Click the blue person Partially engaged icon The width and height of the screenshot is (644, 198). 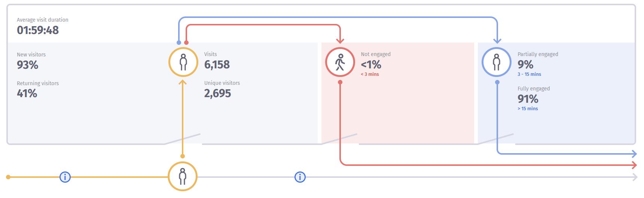[497, 62]
